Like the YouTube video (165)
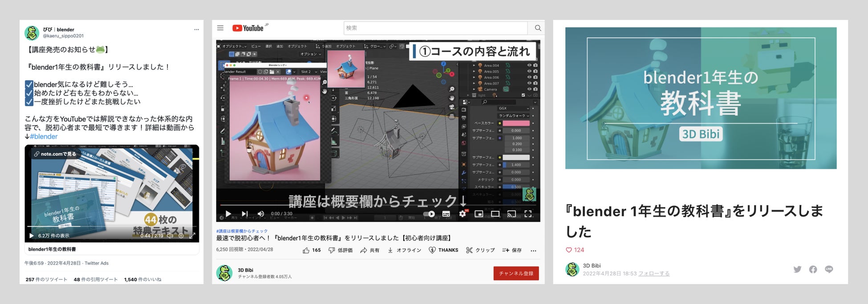868x304 pixels. [312, 250]
